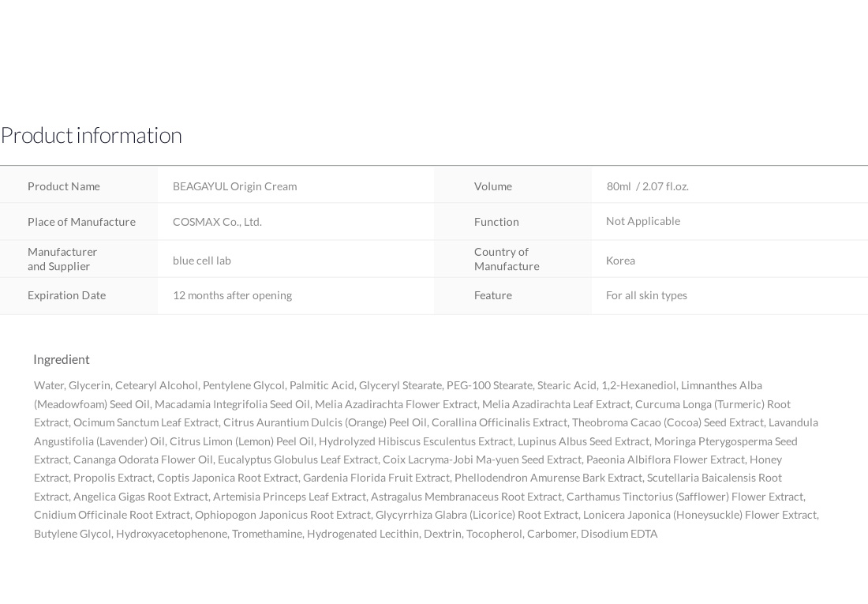
Task: Click the Manufacturer and Supplier label
Action: click(x=62, y=259)
